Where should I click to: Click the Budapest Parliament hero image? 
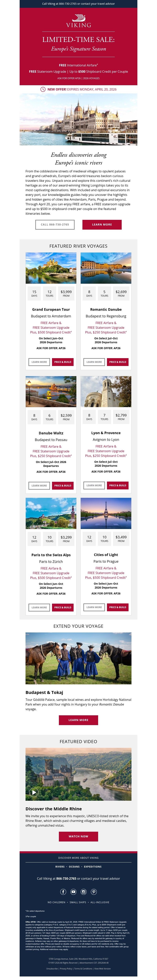[x=78, y=119]
